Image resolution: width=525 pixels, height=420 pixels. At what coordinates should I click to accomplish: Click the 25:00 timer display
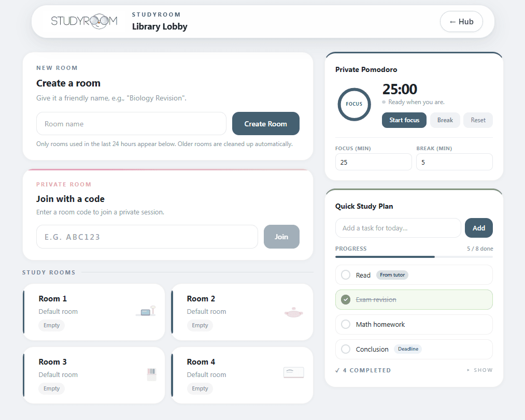[x=400, y=90]
